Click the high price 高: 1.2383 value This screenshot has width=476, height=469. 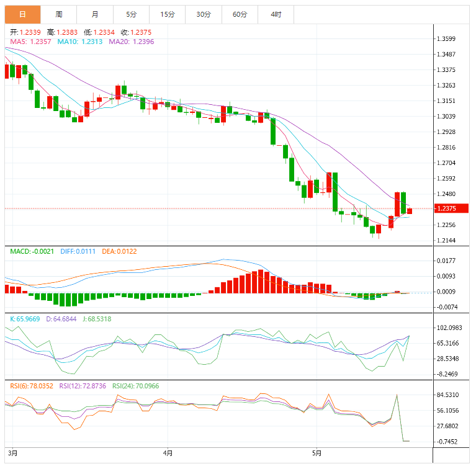click(62, 32)
